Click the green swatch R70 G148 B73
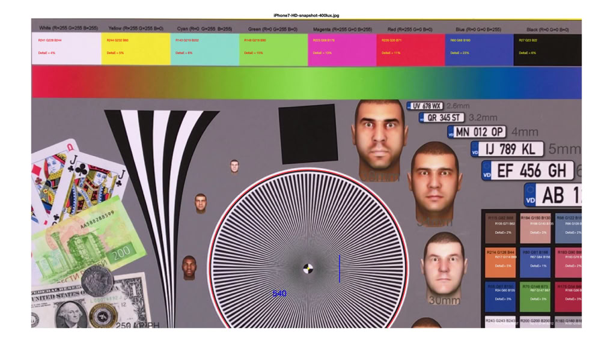 (x=535, y=297)
